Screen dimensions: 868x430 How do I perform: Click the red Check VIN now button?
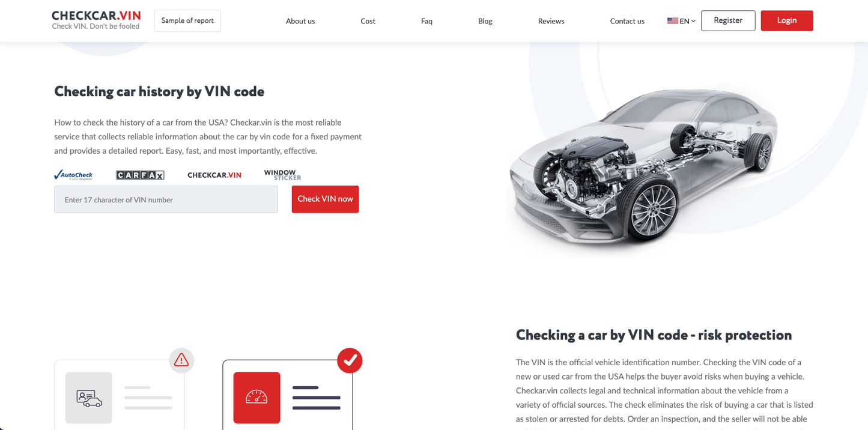[x=325, y=199]
